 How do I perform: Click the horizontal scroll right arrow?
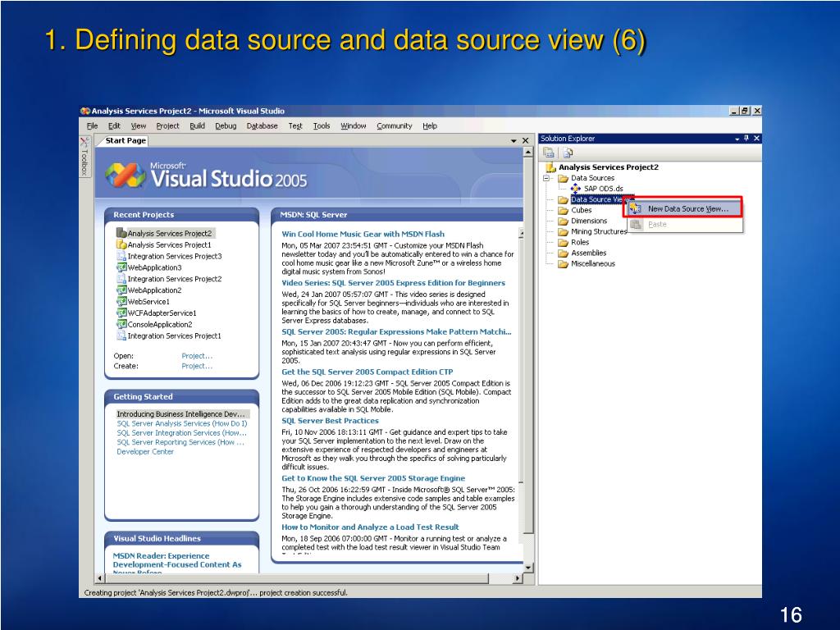pos(517,578)
